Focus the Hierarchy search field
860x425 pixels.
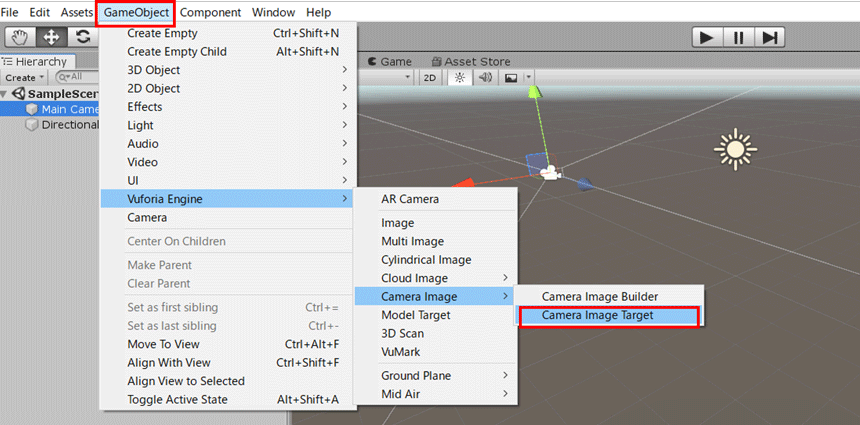click(x=77, y=77)
